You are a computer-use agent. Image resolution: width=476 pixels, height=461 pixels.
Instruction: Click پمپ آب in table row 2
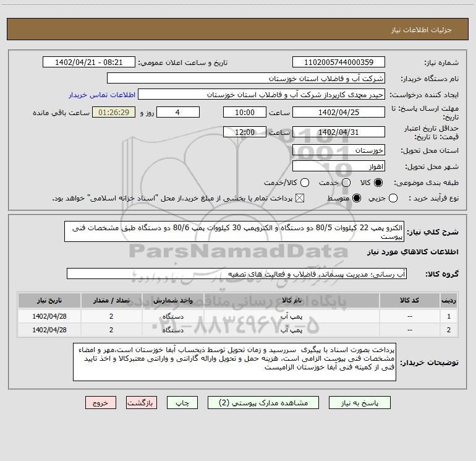(291, 330)
